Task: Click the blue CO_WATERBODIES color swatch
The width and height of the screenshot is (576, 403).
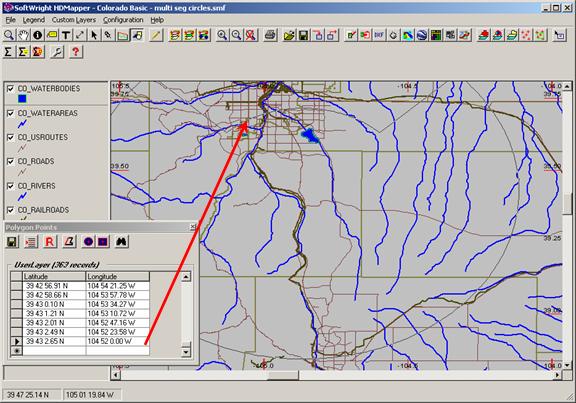Action: point(22,98)
